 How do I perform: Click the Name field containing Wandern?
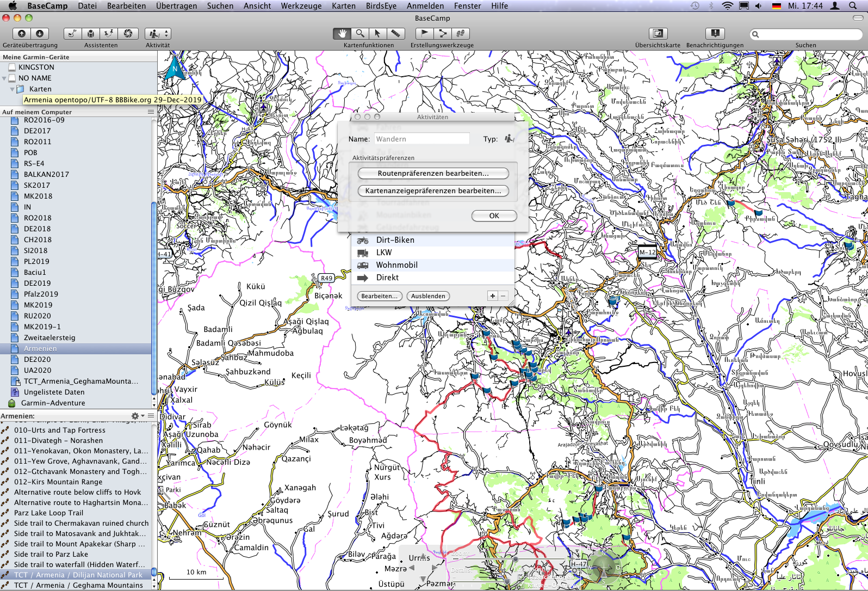pos(421,139)
